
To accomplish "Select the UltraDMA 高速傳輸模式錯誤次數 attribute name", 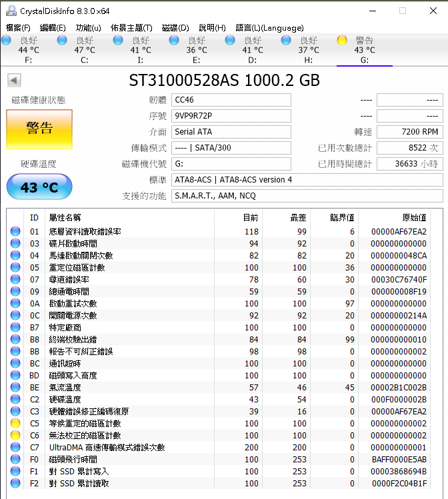I will point(107,448).
